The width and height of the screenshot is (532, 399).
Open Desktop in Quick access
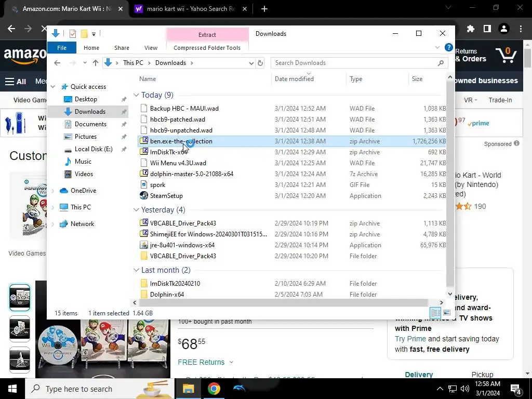(x=86, y=99)
